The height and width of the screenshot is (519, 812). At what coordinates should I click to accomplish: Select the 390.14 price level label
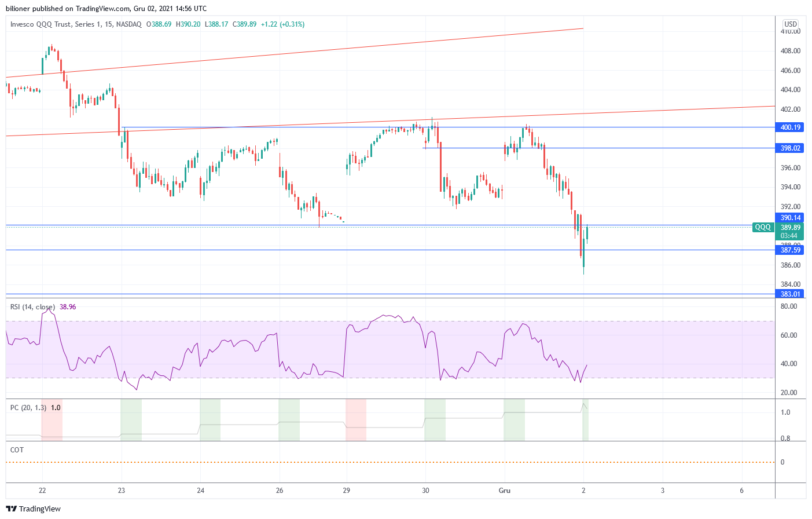click(790, 218)
